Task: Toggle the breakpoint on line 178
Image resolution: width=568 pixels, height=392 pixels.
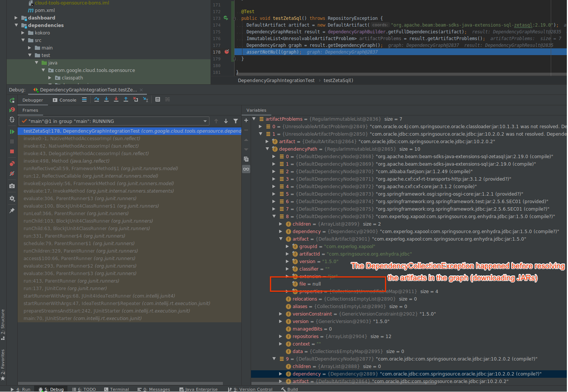Action: (x=226, y=52)
